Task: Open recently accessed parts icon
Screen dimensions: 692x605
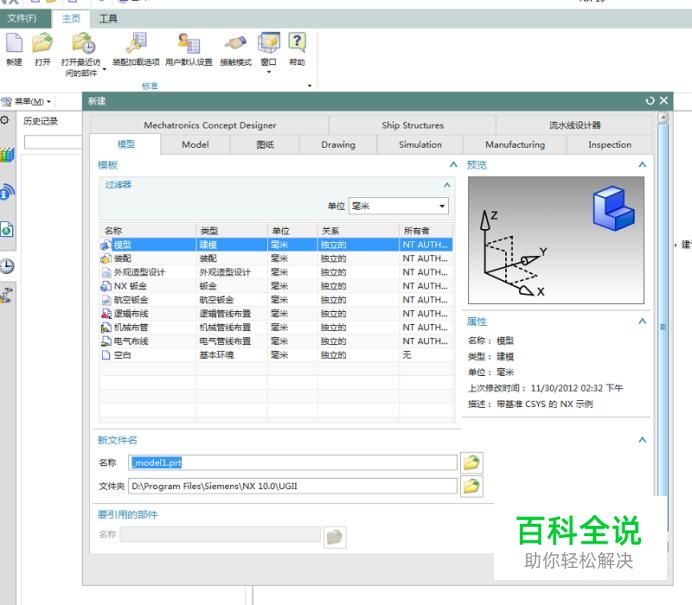Action: [x=83, y=43]
